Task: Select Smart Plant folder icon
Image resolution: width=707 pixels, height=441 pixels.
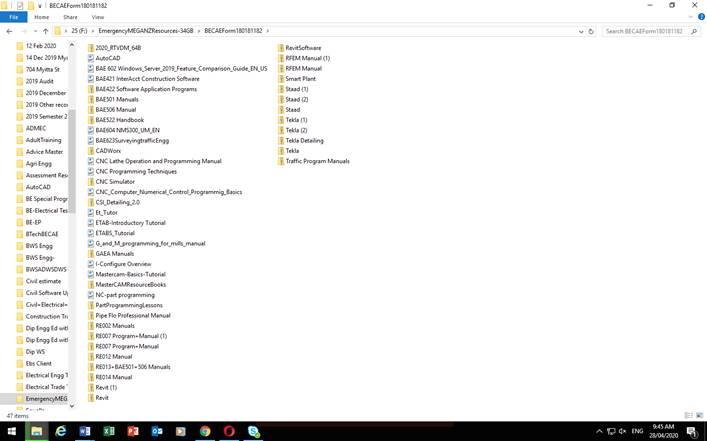Action: [281, 79]
